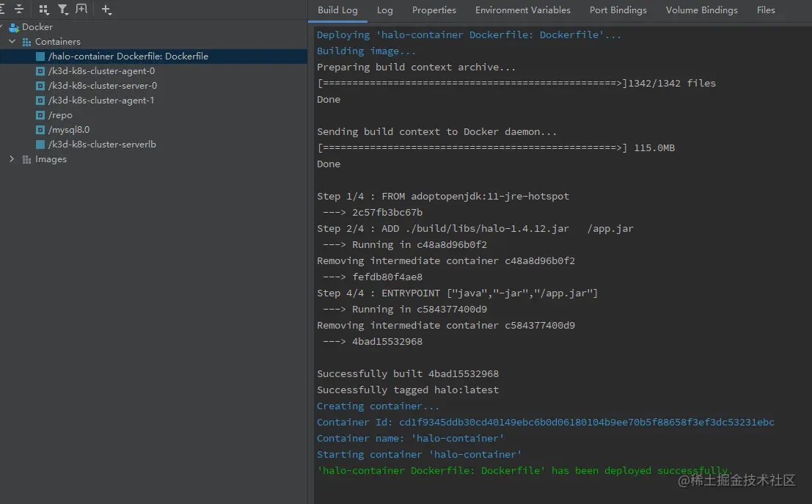
Task: Open the Properties tab
Action: tap(434, 10)
